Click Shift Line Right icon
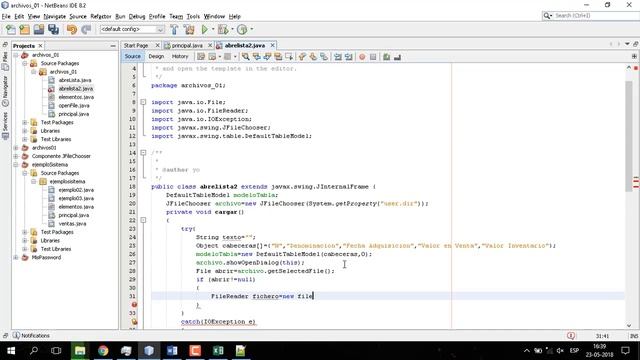Screen dimensions: 640x360 click(x=349, y=57)
